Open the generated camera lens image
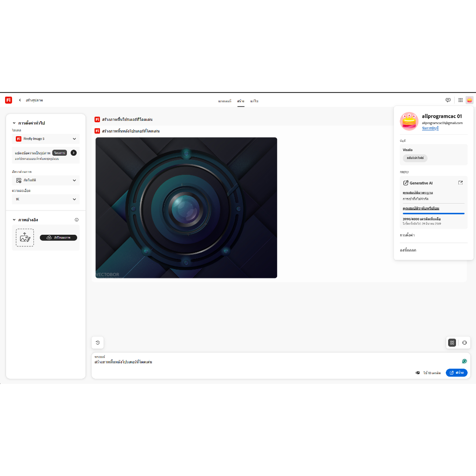Viewport: 476px width, 476px height. pyautogui.click(x=186, y=208)
